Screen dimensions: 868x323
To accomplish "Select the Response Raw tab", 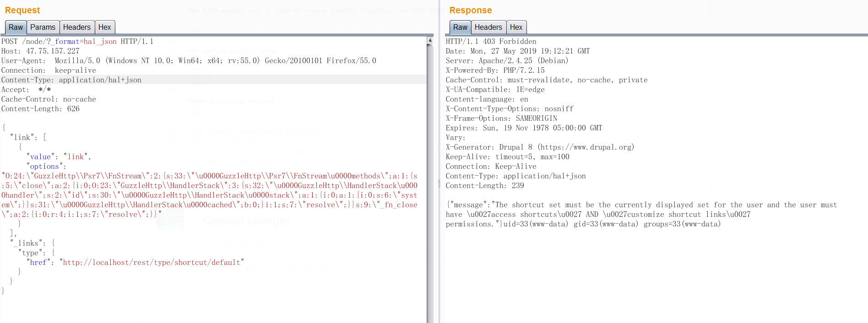I will click(460, 27).
